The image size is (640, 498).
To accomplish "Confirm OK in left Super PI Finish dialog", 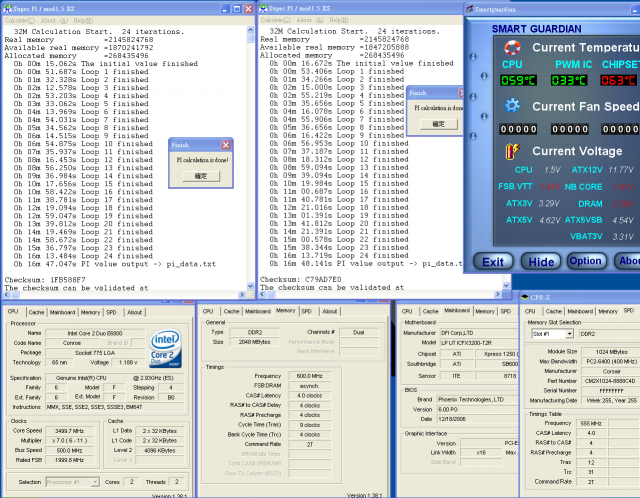I will click(201, 176).
